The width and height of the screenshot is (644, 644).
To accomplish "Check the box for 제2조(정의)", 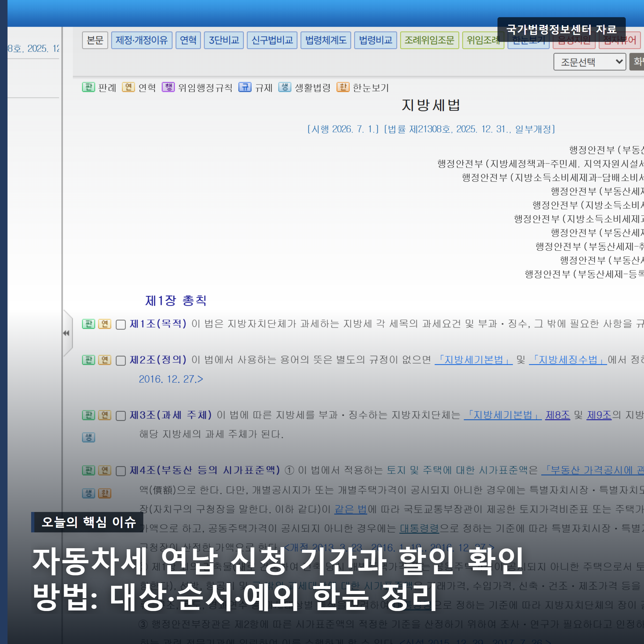I will click(120, 361).
